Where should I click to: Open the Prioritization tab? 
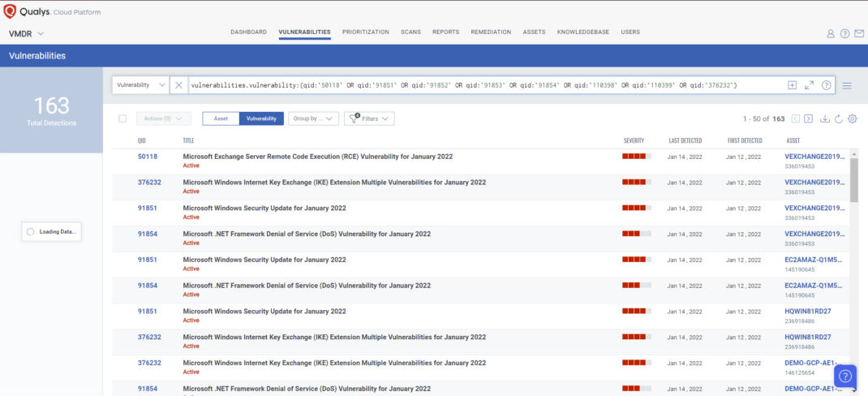pyautogui.click(x=365, y=32)
